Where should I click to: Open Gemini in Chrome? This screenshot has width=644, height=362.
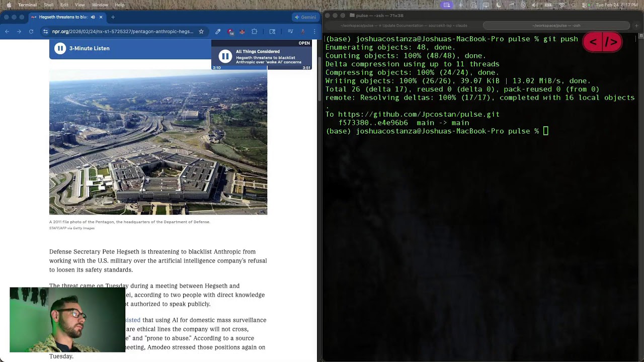(305, 17)
